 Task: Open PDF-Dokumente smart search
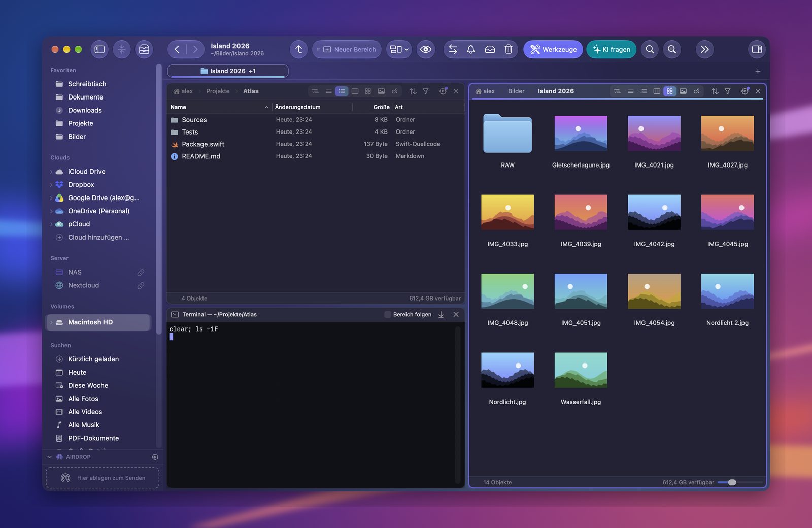(x=87, y=438)
